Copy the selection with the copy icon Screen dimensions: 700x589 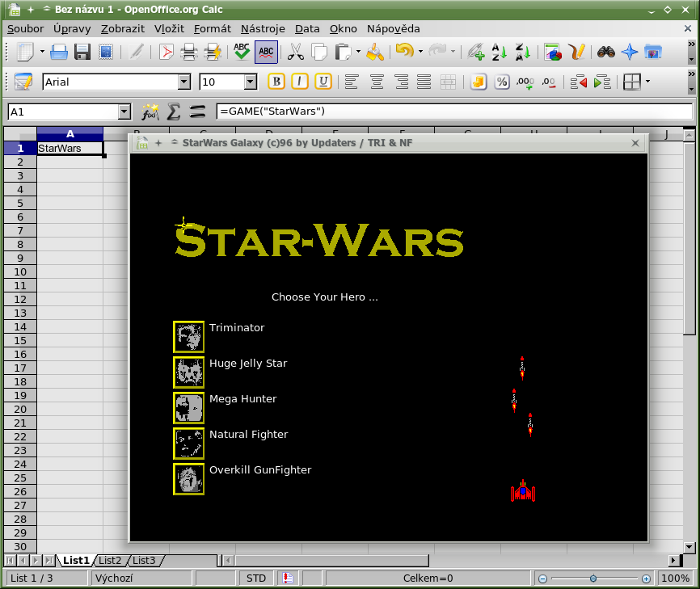(x=318, y=52)
